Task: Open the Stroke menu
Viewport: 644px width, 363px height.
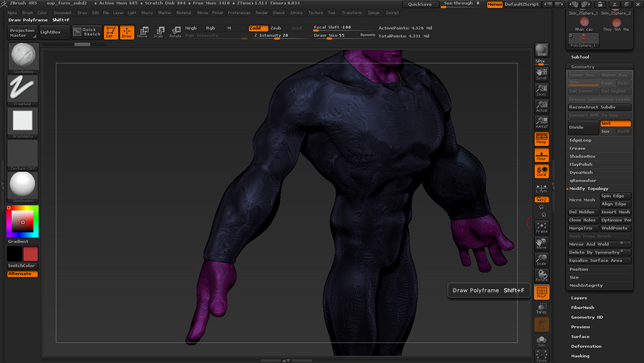Action: click(x=296, y=13)
